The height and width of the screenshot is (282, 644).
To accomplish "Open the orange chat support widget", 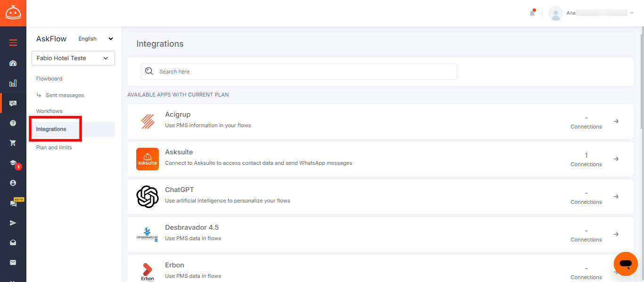I will point(626,264).
